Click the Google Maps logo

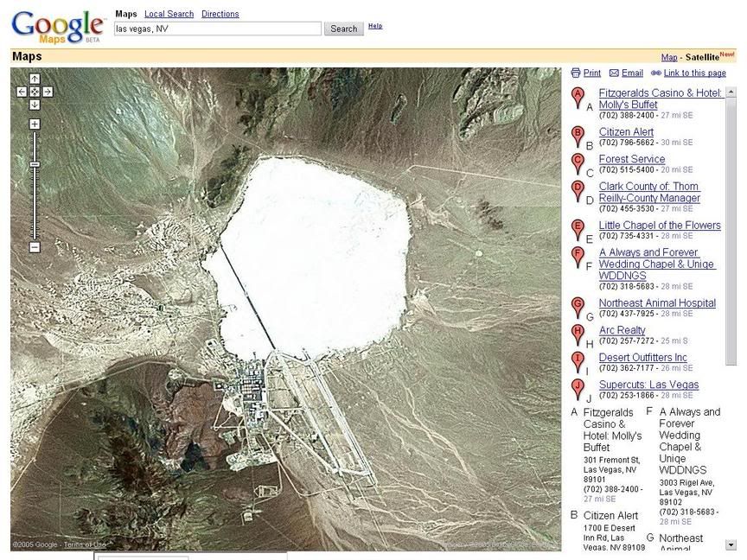(57, 27)
